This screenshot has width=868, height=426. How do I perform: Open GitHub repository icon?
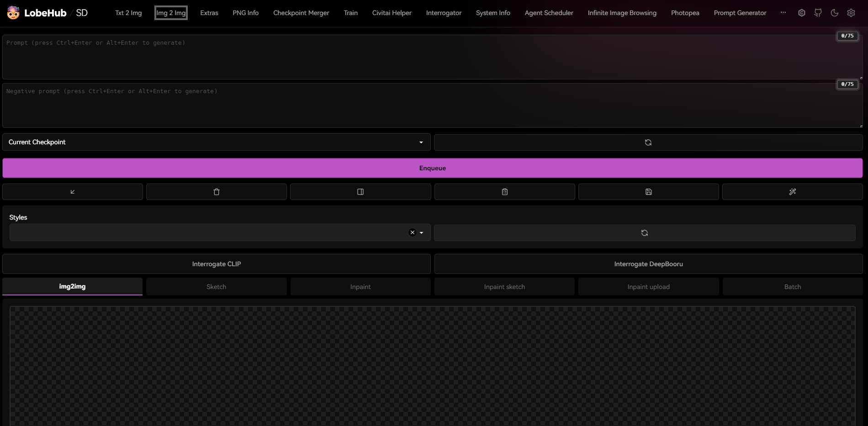click(818, 13)
